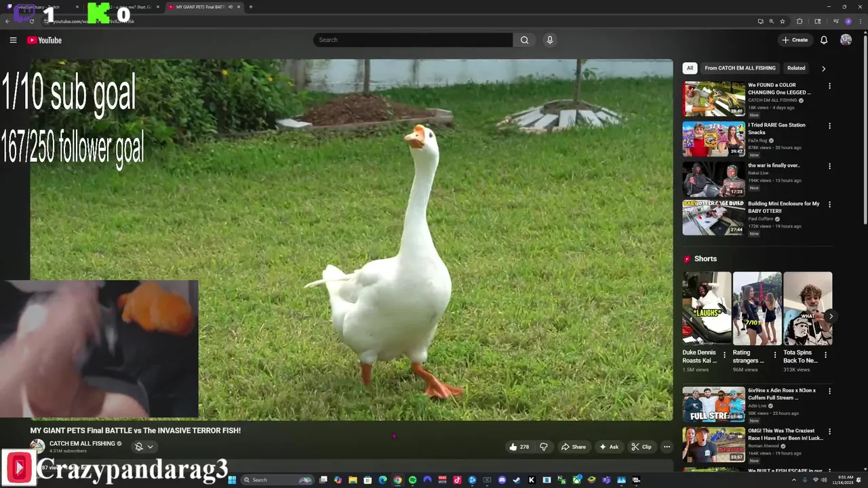Viewport: 868px width, 488px height.
Task: Open the YouTube hamburger guide menu
Action: pyautogui.click(x=13, y=40)
